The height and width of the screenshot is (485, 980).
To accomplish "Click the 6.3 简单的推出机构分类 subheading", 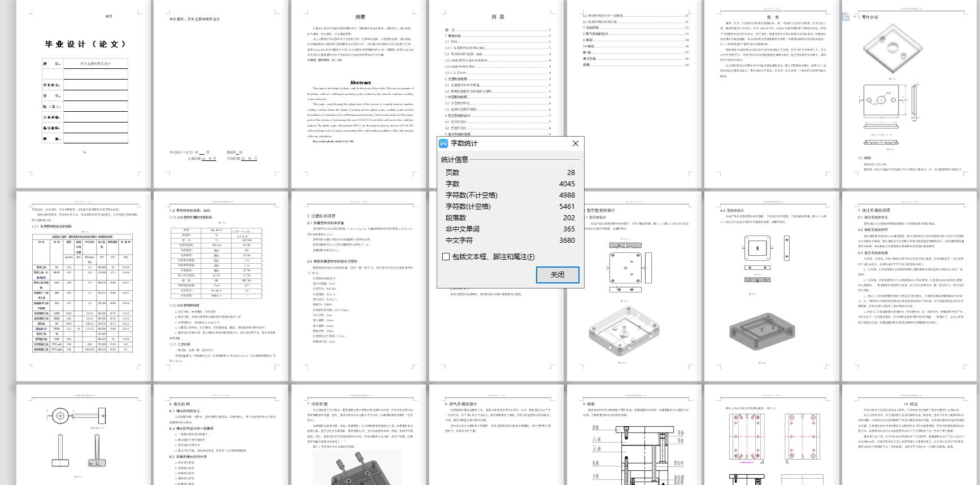I will [189, 456].
